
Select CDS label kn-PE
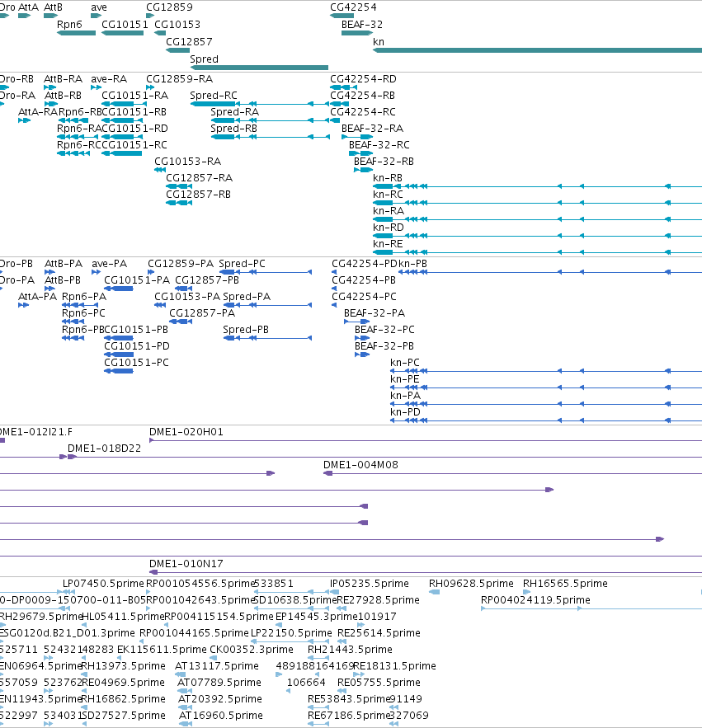pyautogui.click(x=405, y=379)
